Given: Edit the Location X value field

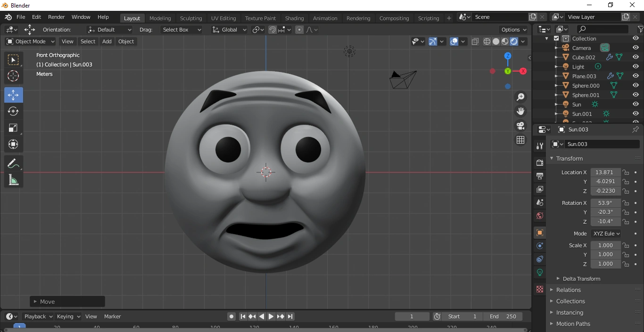Looking at the screenshot, I should 606,172.
